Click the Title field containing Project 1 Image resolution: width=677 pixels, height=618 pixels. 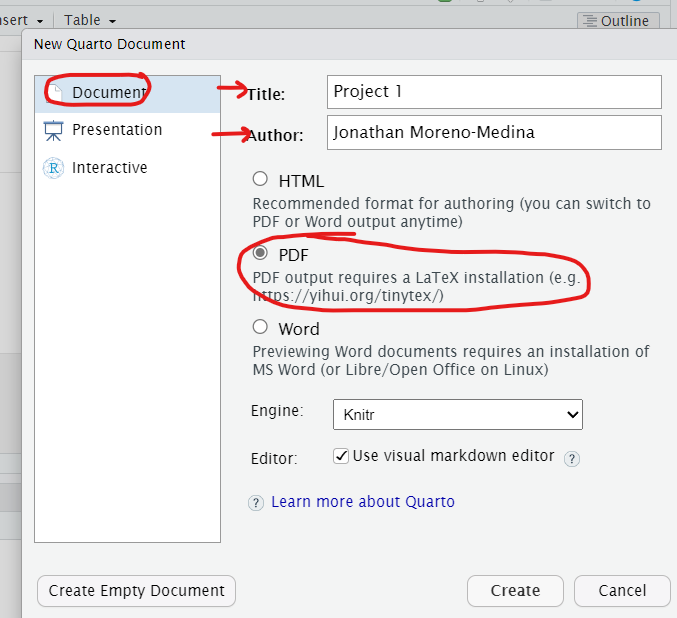[x=494, y=92]
